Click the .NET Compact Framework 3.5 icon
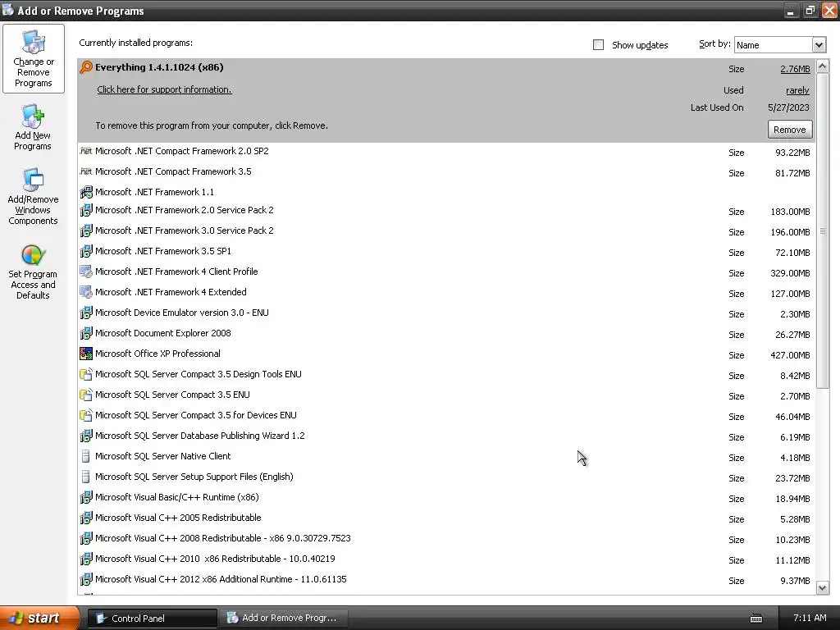 85,171
